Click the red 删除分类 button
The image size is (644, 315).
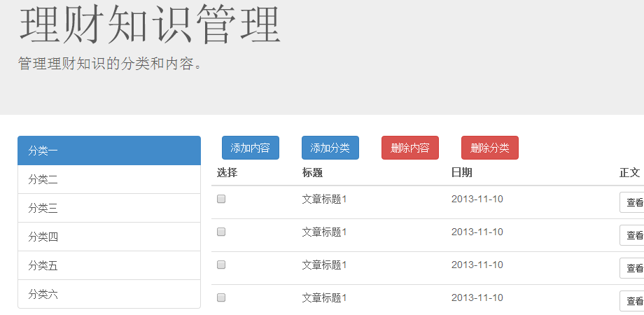(x=489, y=148)
